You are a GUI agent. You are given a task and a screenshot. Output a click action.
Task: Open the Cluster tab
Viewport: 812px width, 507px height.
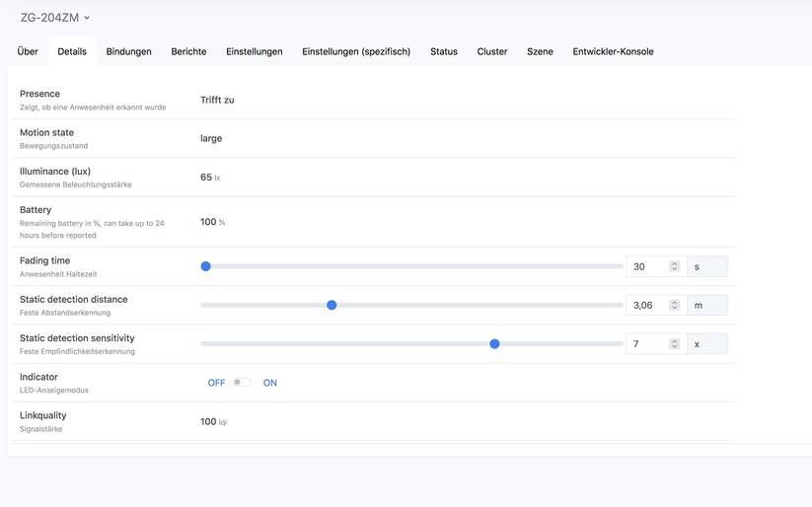(x=491, y=51)
